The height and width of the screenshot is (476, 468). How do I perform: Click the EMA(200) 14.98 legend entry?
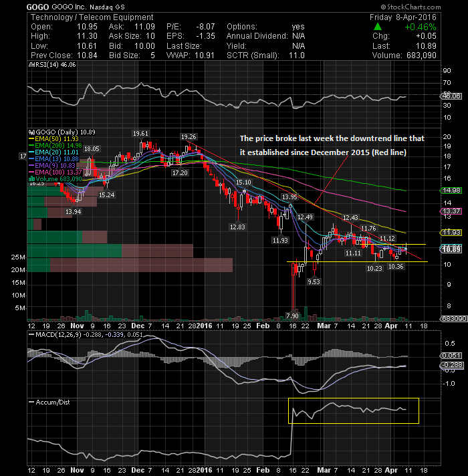coord(55,146)
